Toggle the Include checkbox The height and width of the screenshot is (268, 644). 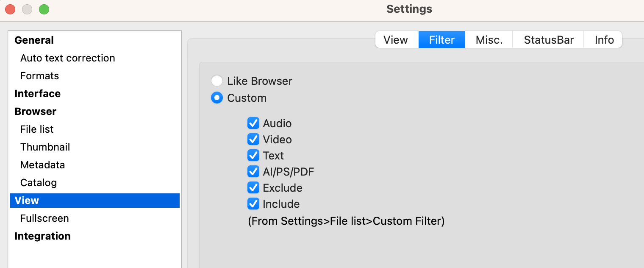click(x=253, y=204)
